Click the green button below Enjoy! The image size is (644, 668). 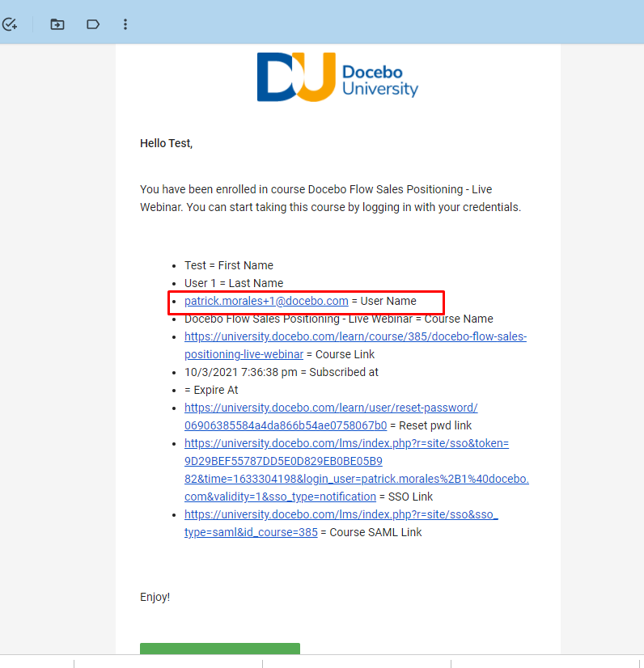[x=220, y=649]
